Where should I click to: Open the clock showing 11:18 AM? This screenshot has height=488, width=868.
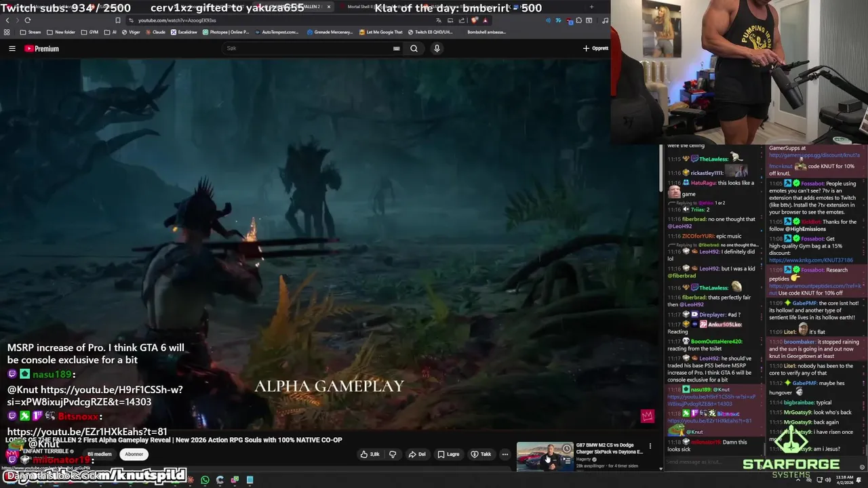[845, 480]
